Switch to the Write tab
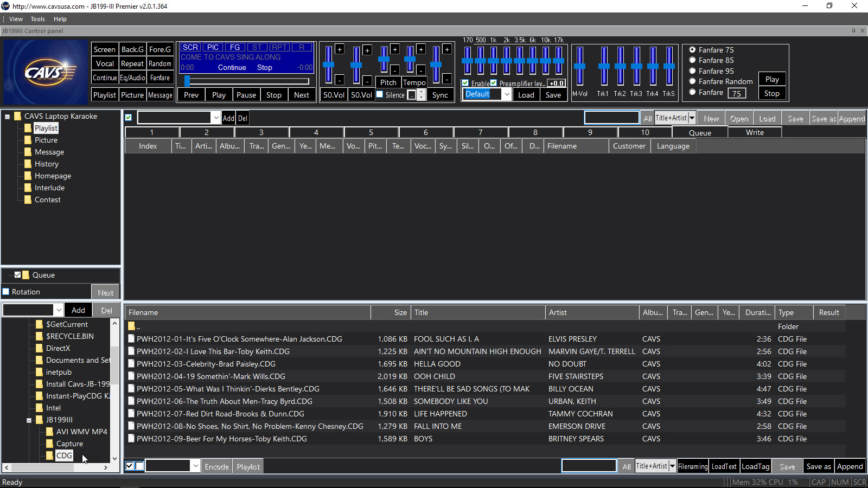This screenshot has width=868, height=488. point(755,132)
